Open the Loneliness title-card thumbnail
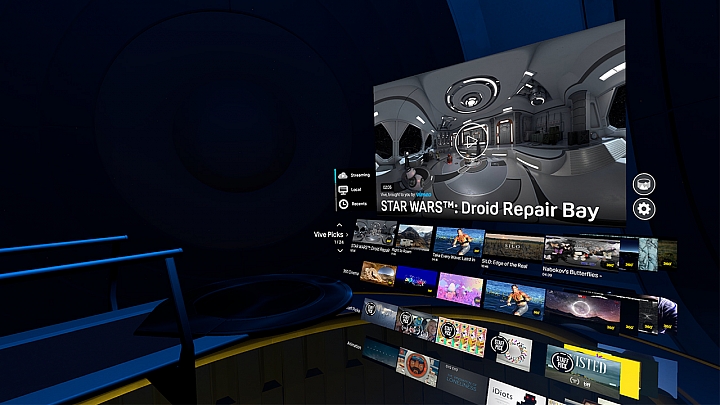Viewport: 720px width, 405px height. tap(462, 382)
